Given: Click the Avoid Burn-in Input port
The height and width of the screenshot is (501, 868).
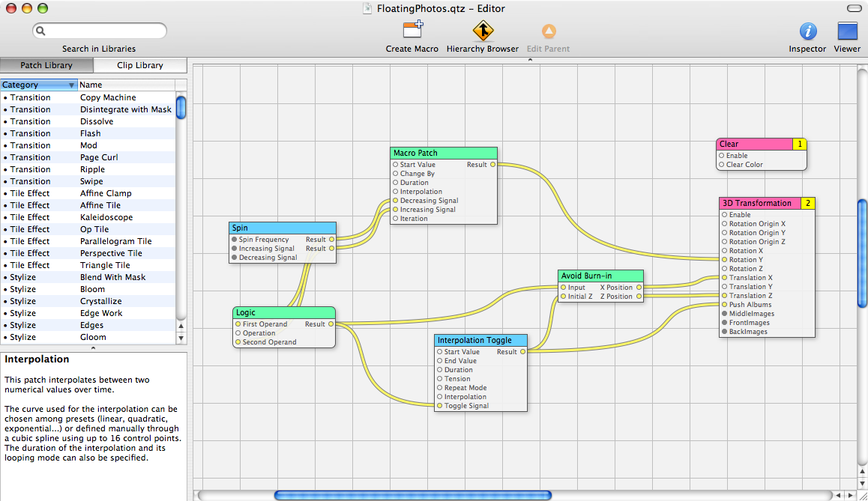Looking at the screenshot, I should pos(563,287).
